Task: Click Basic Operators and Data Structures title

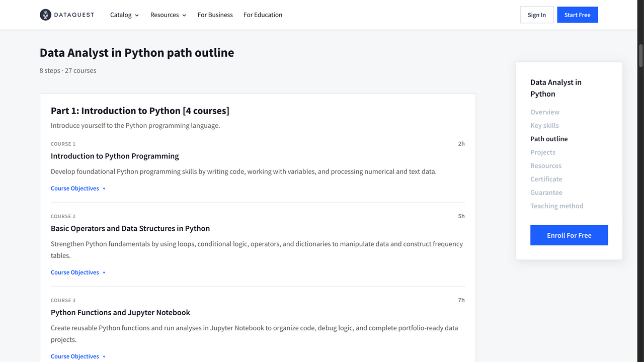Action: coord(130,228)
